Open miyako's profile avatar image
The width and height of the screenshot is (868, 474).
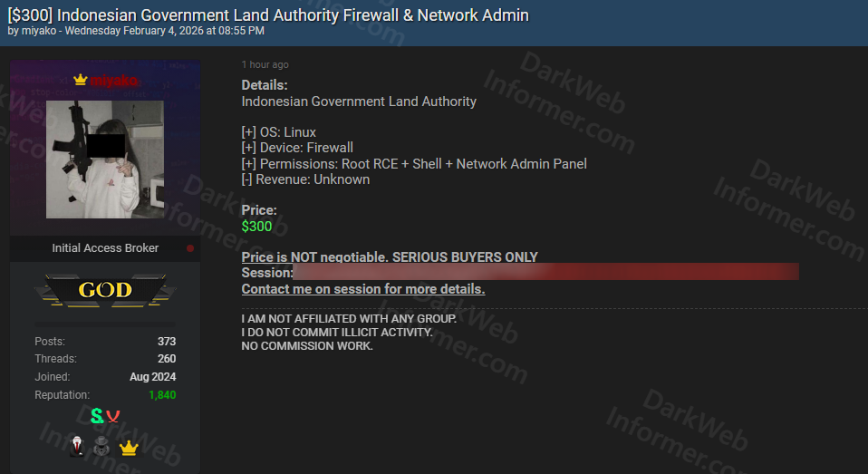(105, 159)
